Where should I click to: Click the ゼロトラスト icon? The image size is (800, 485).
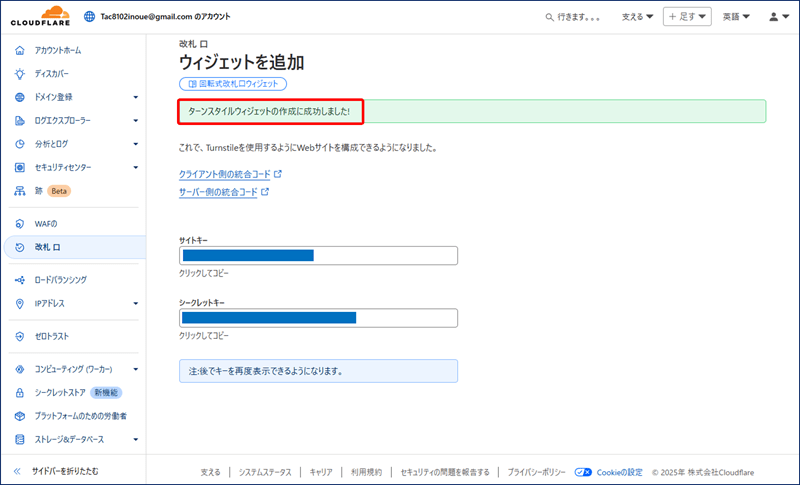[x=20, y=336]
